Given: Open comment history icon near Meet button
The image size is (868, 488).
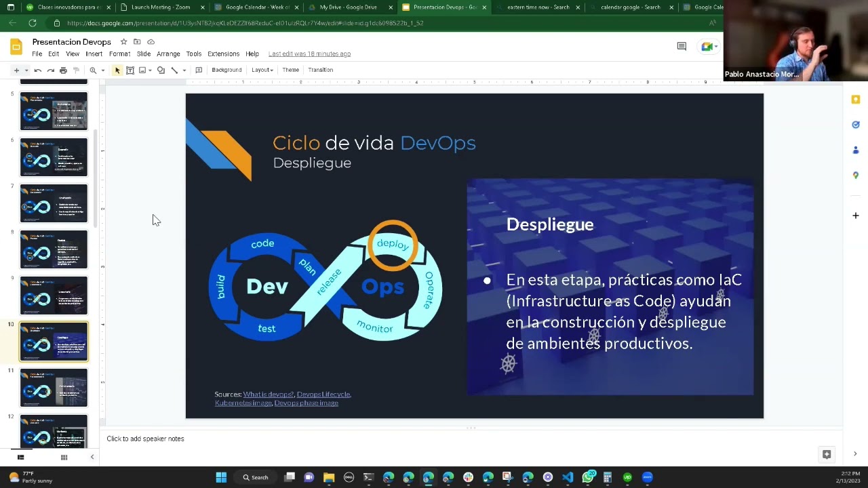Looking at the screenshot, I should tap(682, 46).
